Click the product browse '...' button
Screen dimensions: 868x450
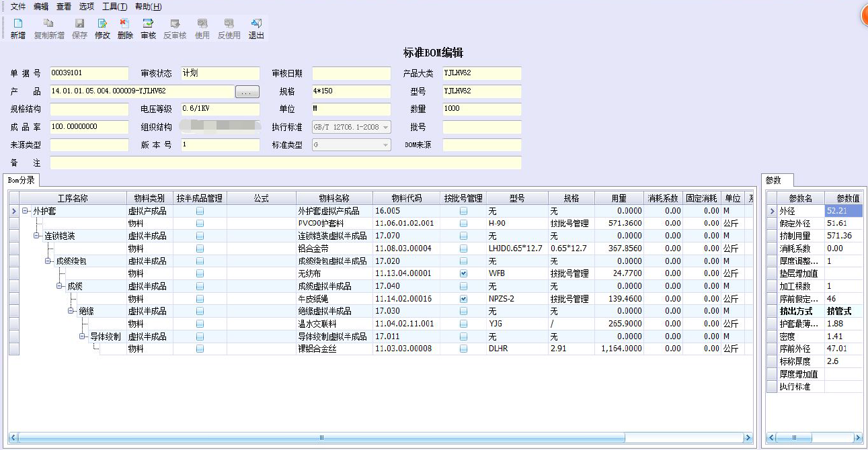click(247, 92)
